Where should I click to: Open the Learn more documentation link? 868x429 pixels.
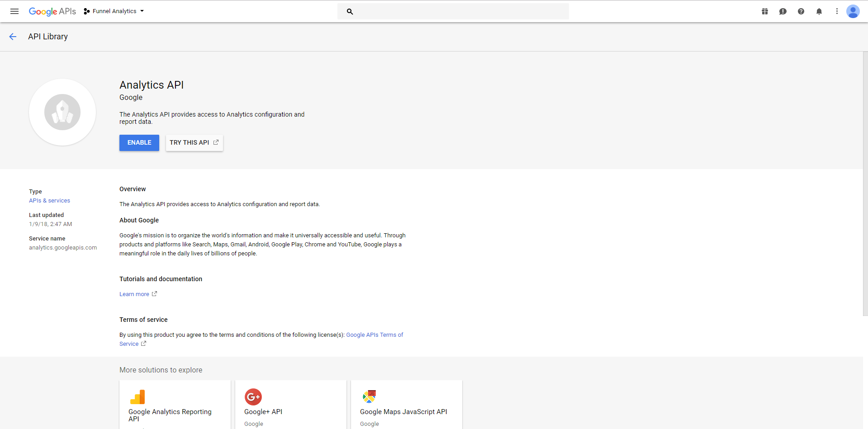click(134, 294)
